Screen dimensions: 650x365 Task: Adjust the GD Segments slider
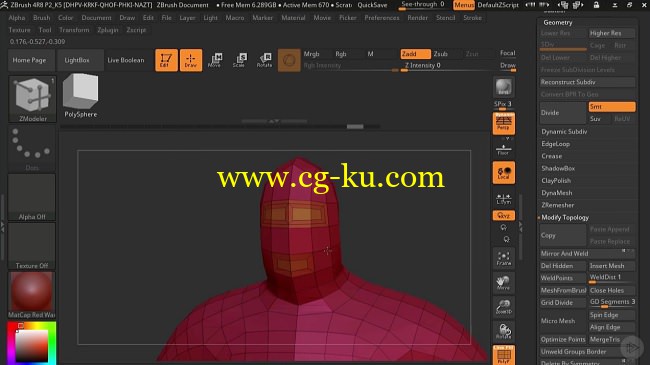pos(612,302)
